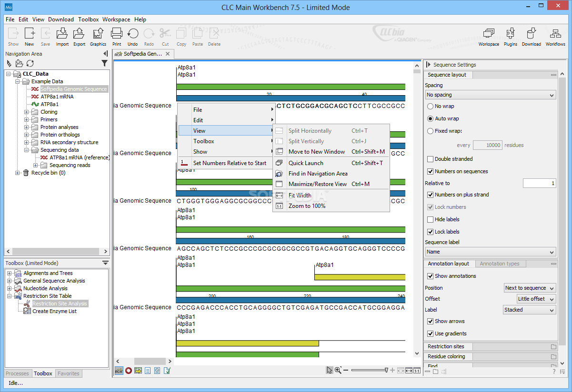Click the Download toolbar icon
Screen dimensions: 572x392
pyautogui.click(x=532, y=37)
